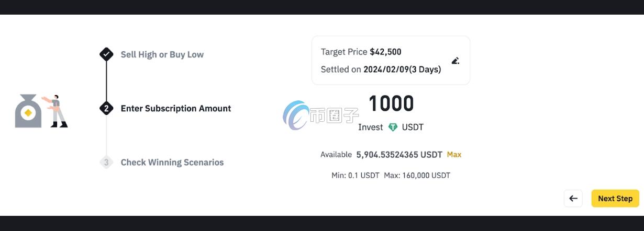Click the greyed step 3 diamond icon
This screenshot has width=644, height=231.
point(106,162)
